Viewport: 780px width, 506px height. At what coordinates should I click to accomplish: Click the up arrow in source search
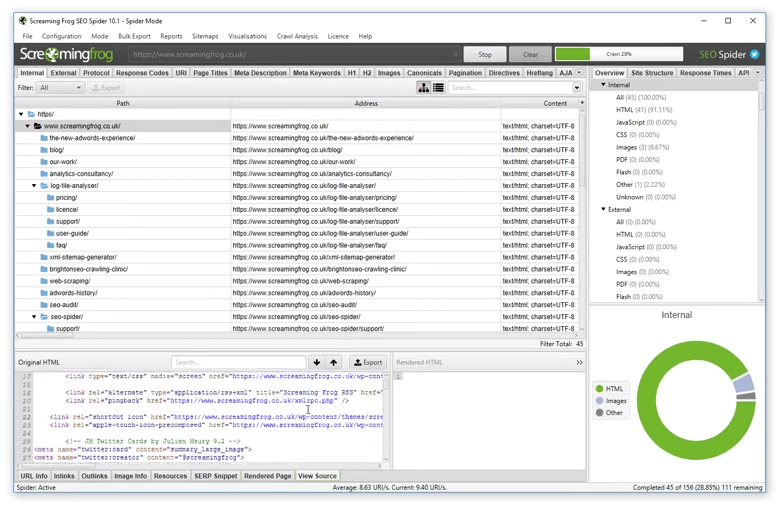tap(333, 362)
